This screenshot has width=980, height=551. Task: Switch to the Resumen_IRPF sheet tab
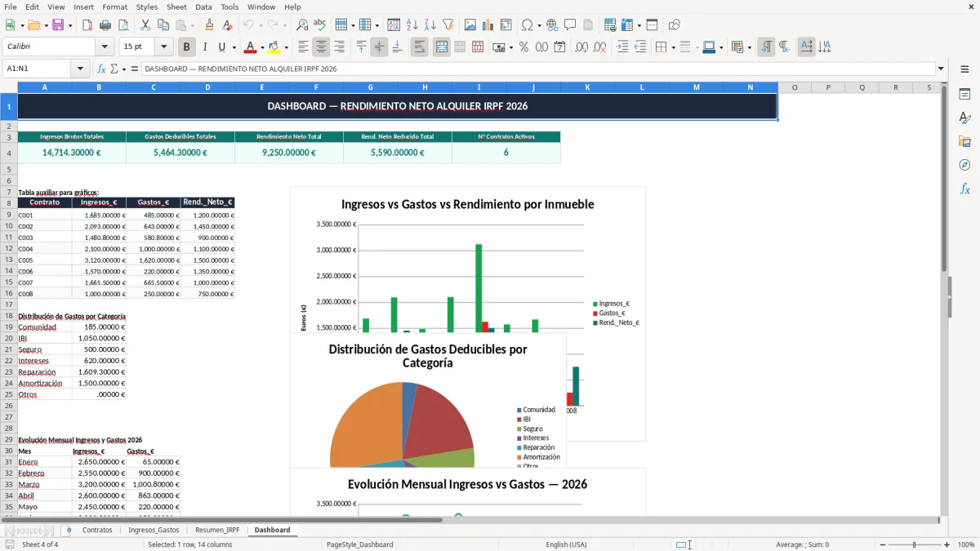tap(217, 530)
